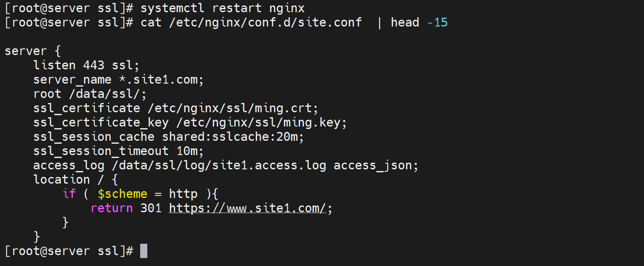This screenshot has width=644, height=266.
Task: Click the blue -15 argument after head
Action: click(x=437, y=22)
